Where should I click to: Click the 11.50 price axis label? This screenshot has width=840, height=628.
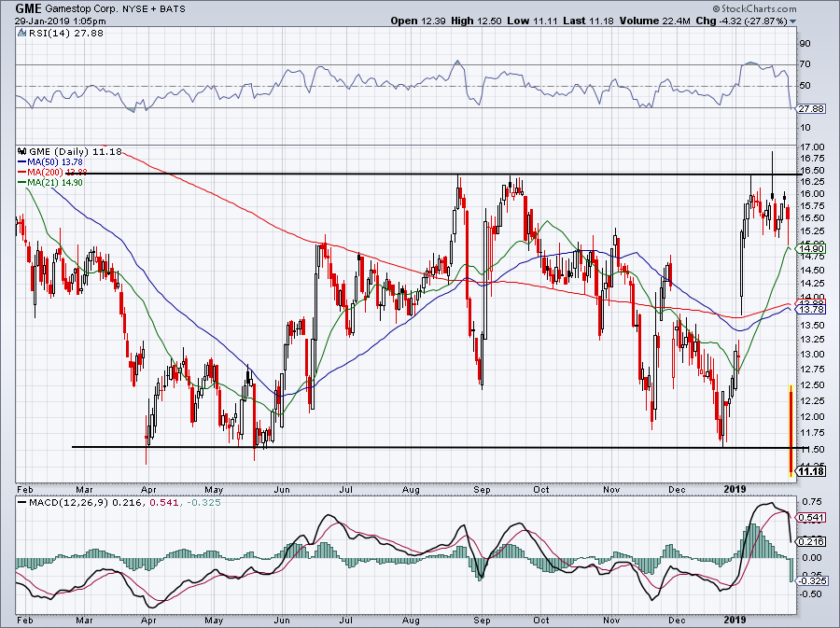tap(811, 449)
